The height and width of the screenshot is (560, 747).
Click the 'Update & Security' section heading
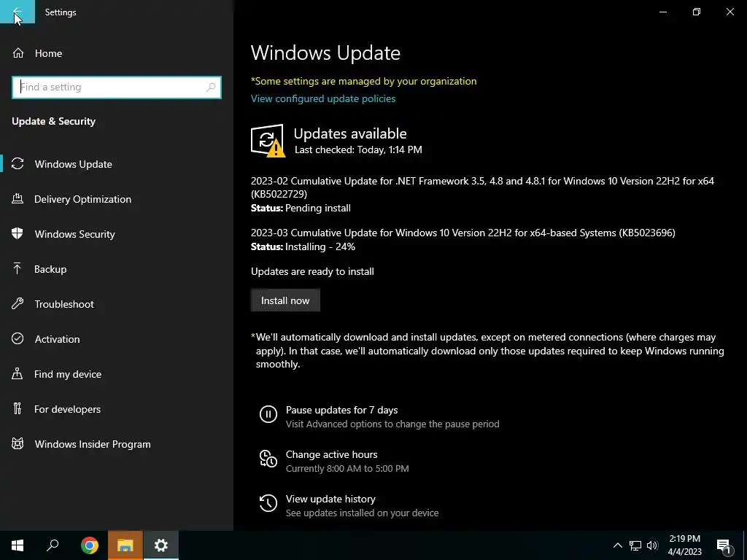53,121
